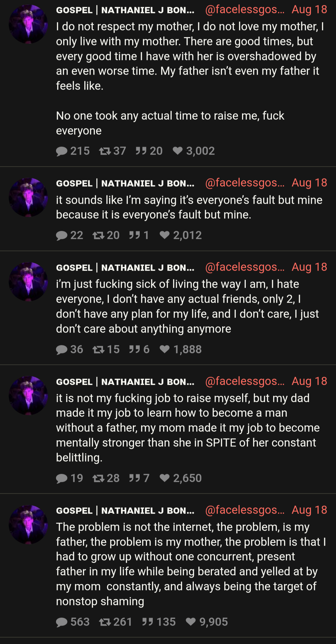Click reply icon showing 563 replies
The image size is (336, 644).
coord(62,622)
